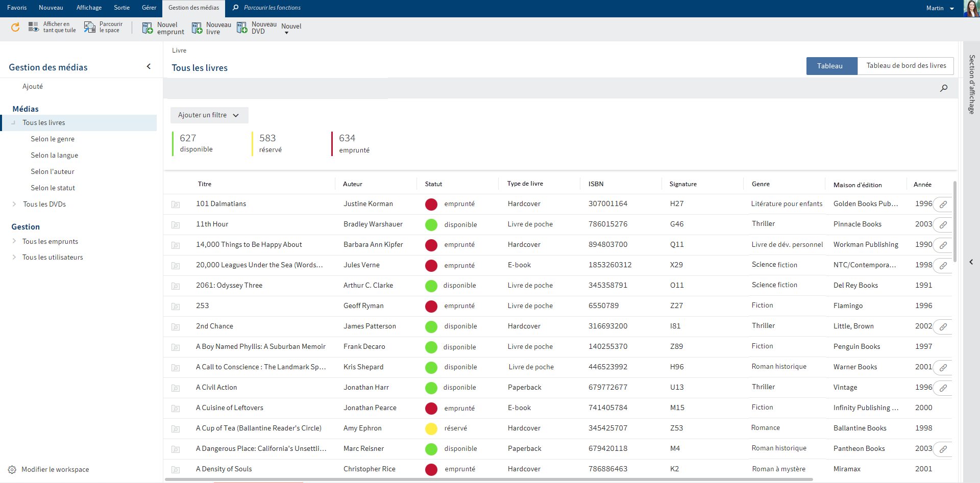Create a Nouveau DVD
Viewport: 980px width, 483px height.
tap(257, 28)
